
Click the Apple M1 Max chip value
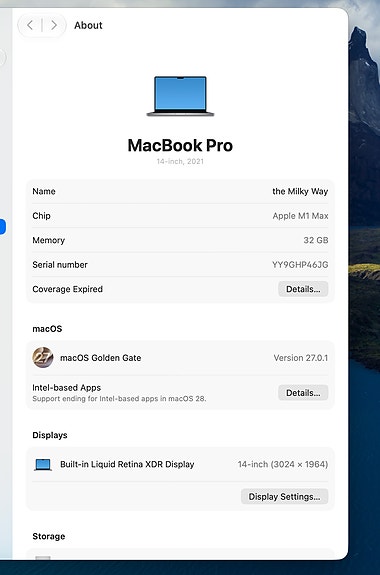[300, 216]
